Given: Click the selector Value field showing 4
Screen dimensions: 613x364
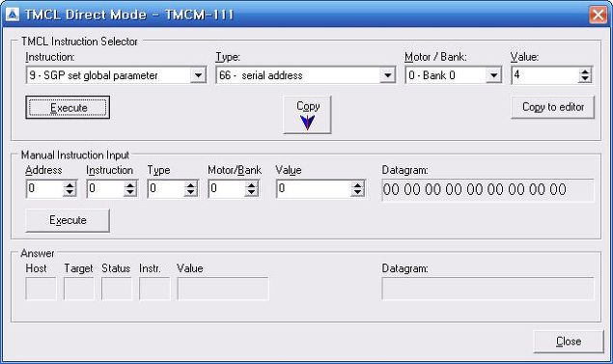Looking at the screenshot, I should (x=545, y=75).
